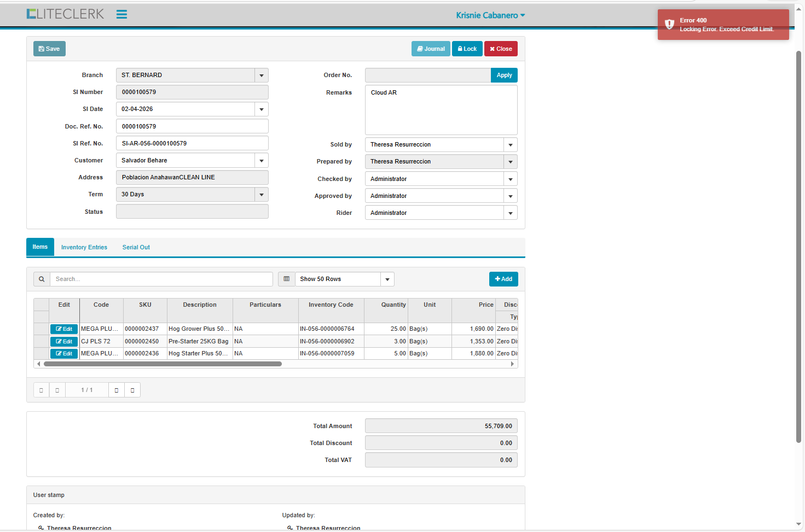Open the Krisnie Cabanero user menu

pyautogui.click(x=490, y=15)
